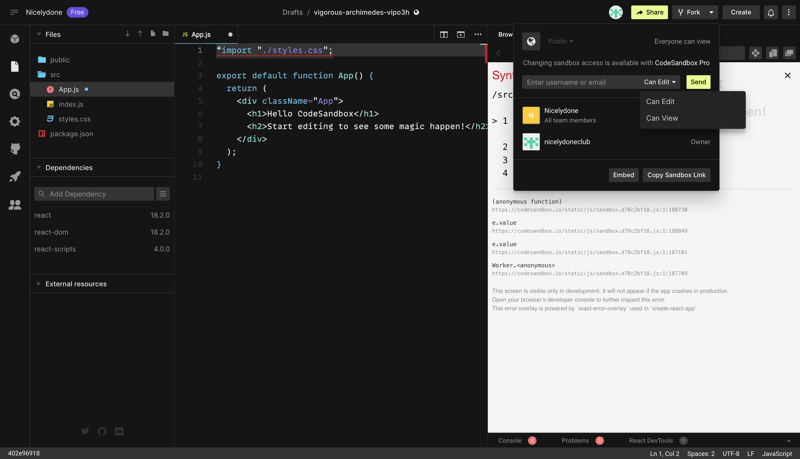Open the Search magnifier in sidebar
Screen dimensions: 800x459
15,94
